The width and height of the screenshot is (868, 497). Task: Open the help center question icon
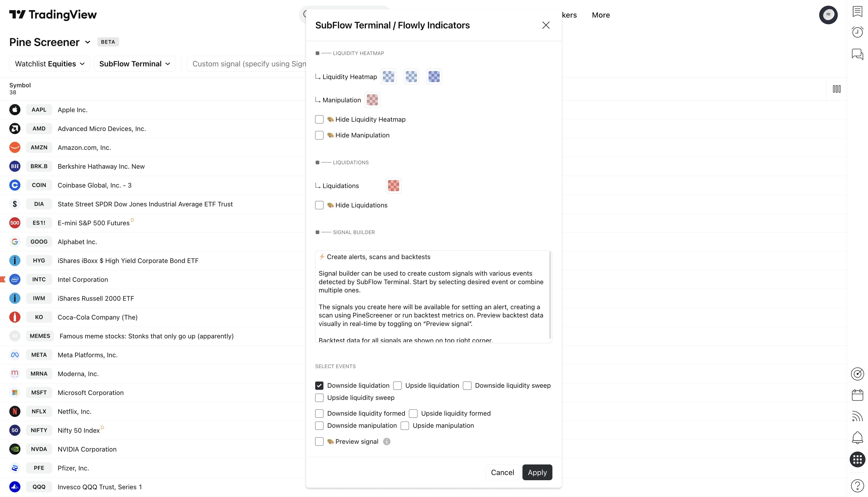click(x=857, y=485)
